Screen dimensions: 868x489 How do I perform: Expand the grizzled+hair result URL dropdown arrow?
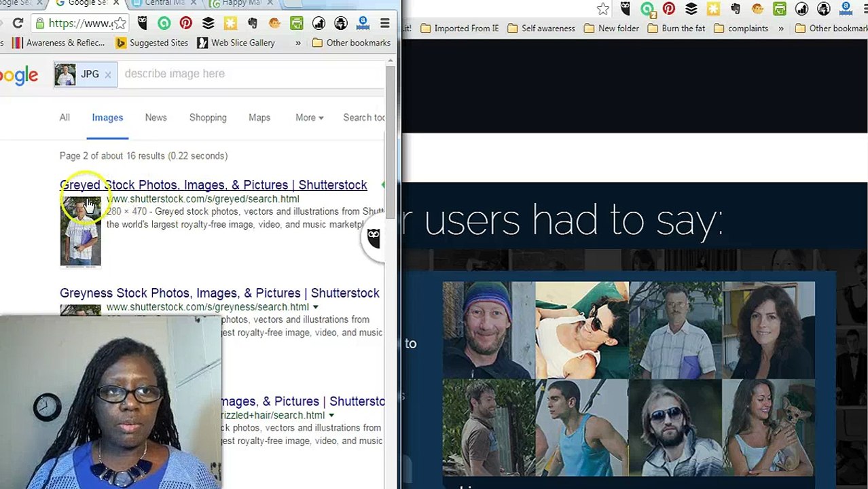(x=331, y=416)
